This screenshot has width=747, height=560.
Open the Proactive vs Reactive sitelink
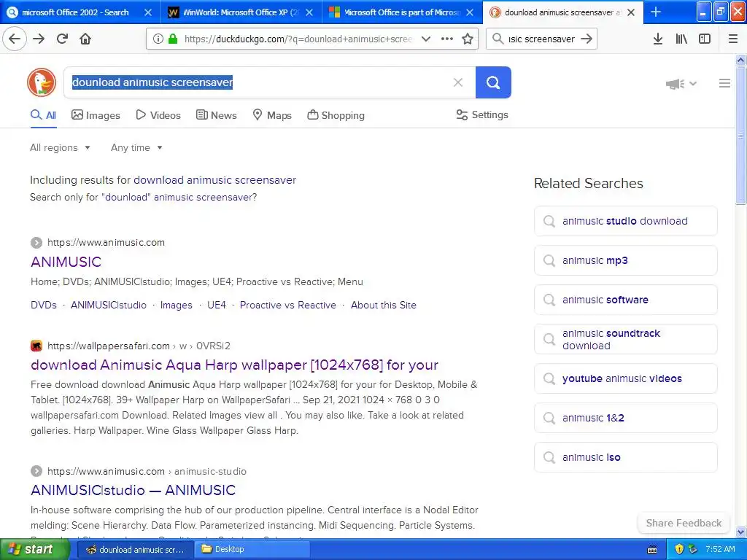click(287, 305)
